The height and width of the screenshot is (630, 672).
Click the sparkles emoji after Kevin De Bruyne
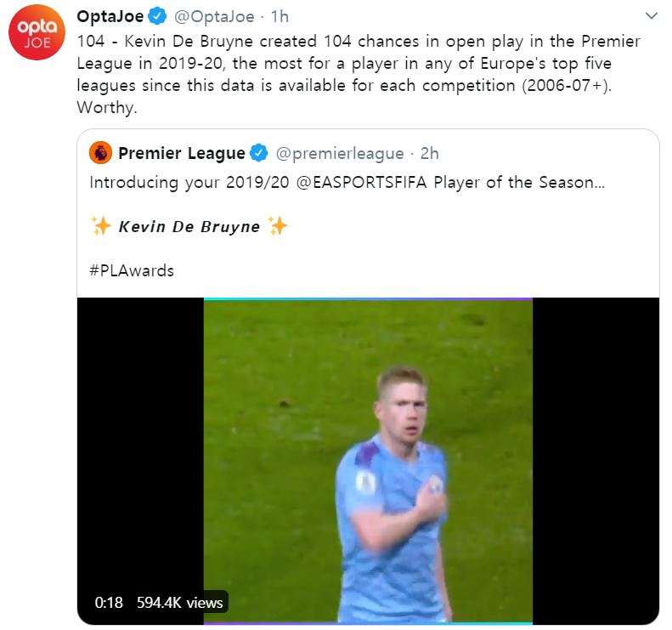[277, 226]
